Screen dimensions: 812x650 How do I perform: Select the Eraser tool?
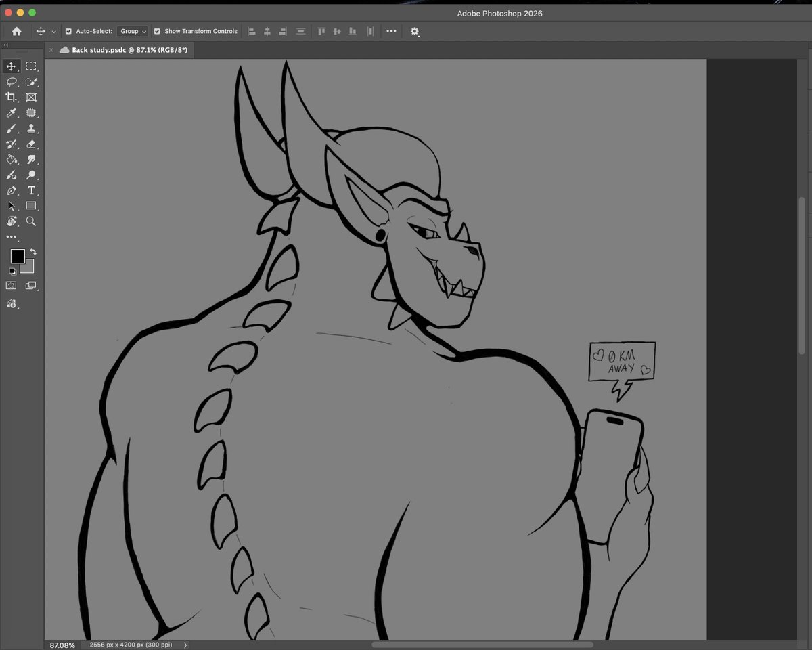[31, 144]
